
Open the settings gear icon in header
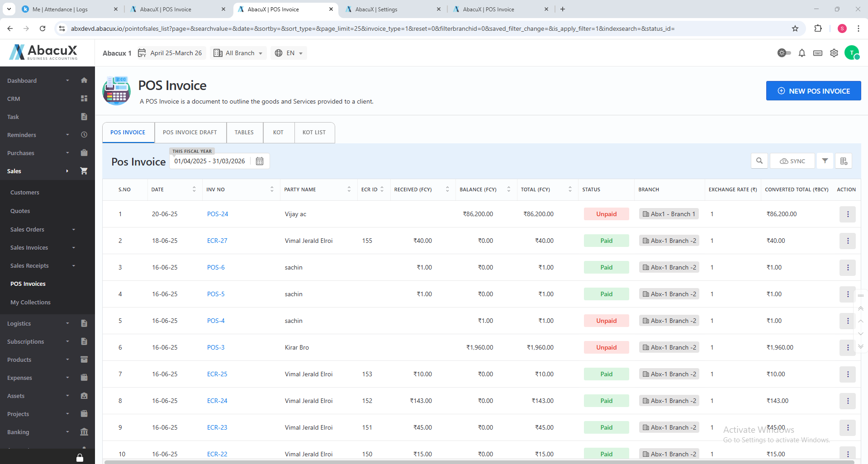pos(834,53)
